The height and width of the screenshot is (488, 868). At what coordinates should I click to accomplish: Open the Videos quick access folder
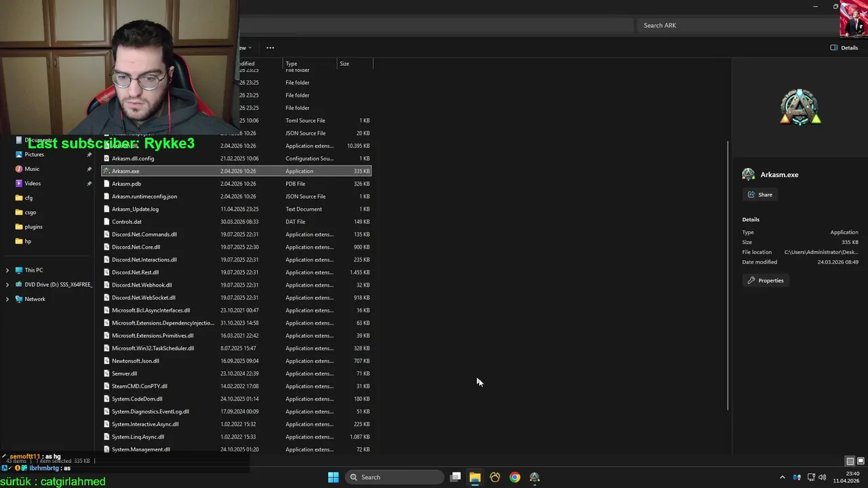click(x=33, y=183)
